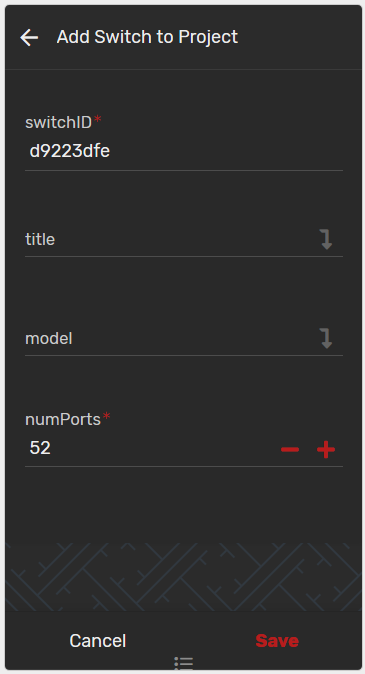The height and width of the screenshot is (674, 365).
Task: Open the list icon below Cancel and Save
Action: pos(184,663)
